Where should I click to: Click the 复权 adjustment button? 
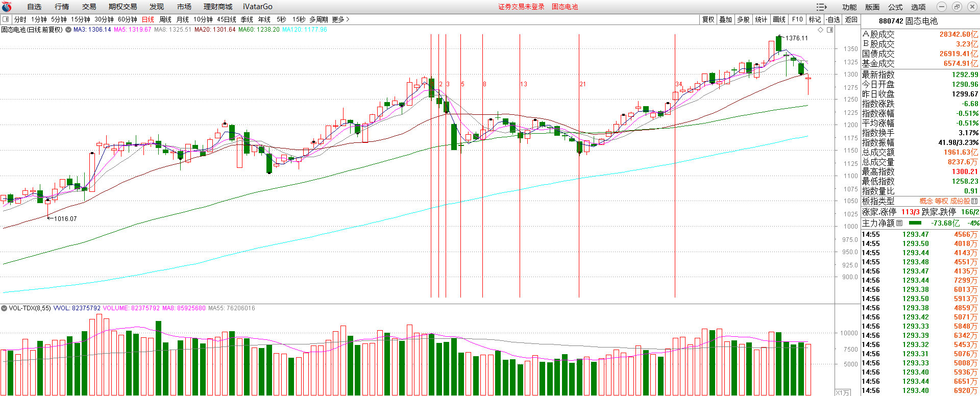coord(708,19)
